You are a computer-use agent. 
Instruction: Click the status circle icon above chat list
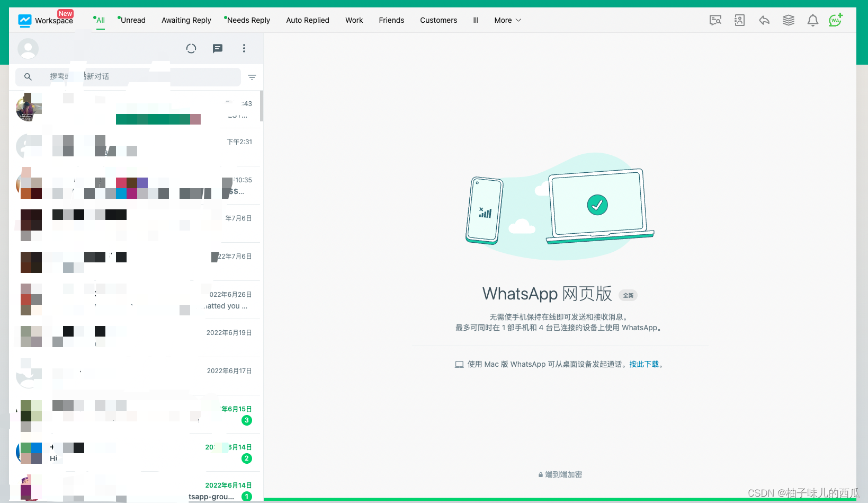click(x=191, y=48)
